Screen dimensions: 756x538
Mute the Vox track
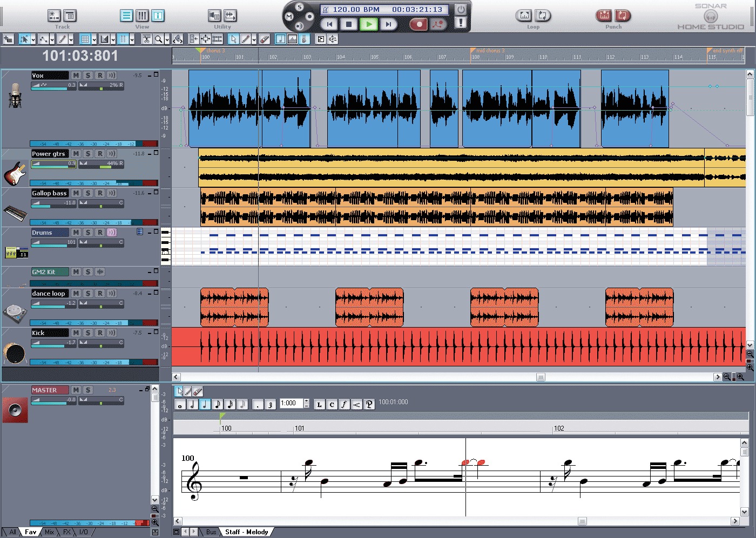coord(76,76)
